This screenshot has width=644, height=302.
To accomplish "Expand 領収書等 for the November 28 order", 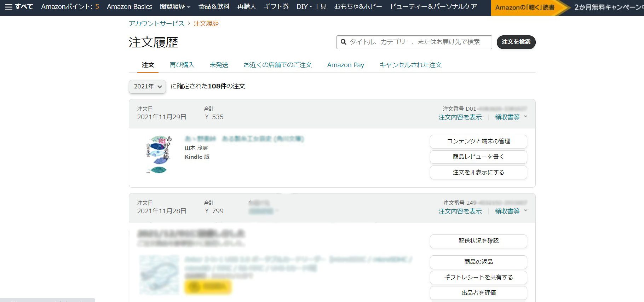I will click(x=511, y=211).
